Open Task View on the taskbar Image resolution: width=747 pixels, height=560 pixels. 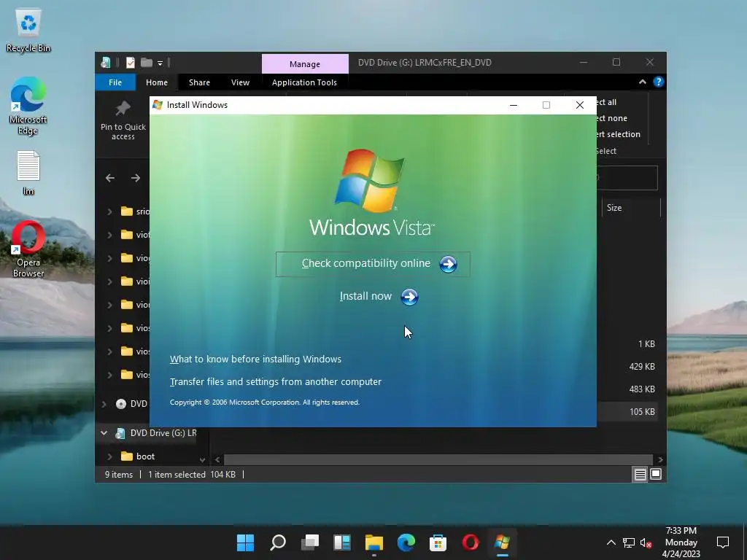pyautogui.click(x=310, y=542)
